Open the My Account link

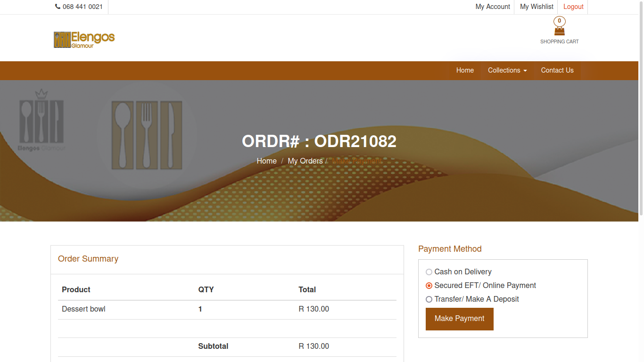(493, 7)
